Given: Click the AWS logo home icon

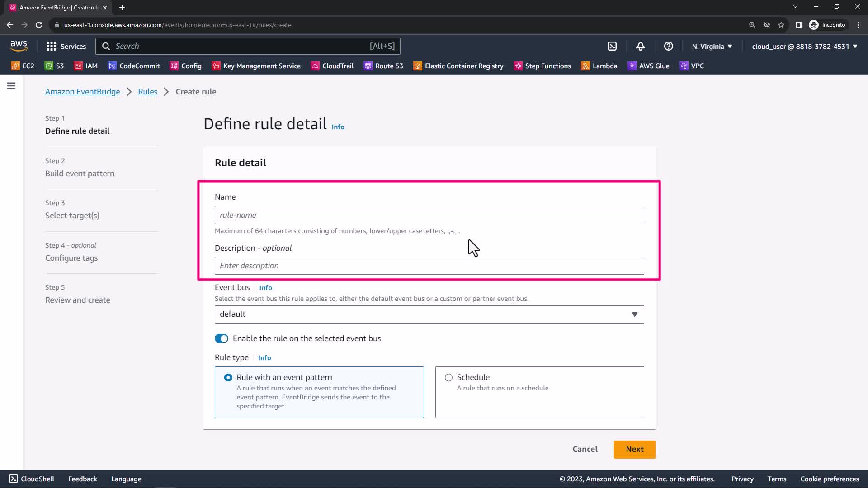Looking at the screenshot, I should click(19, 46).
